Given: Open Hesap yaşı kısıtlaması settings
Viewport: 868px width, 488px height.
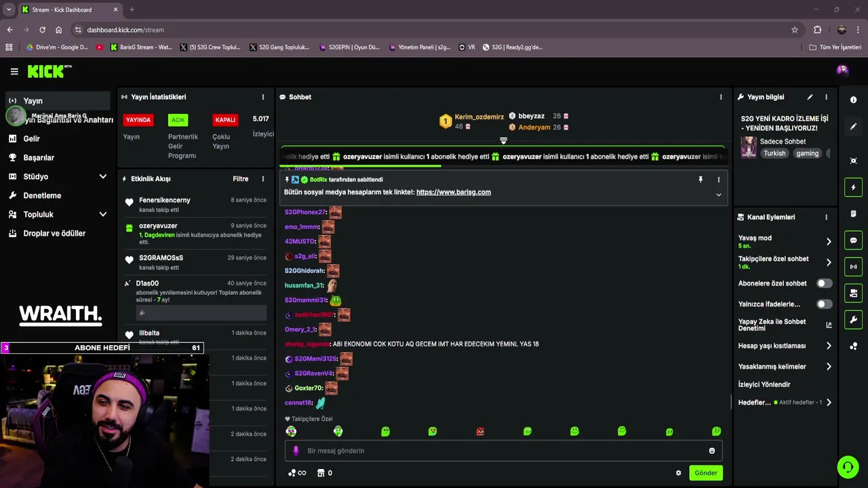Looking at the screenshot, I should 785,346.
